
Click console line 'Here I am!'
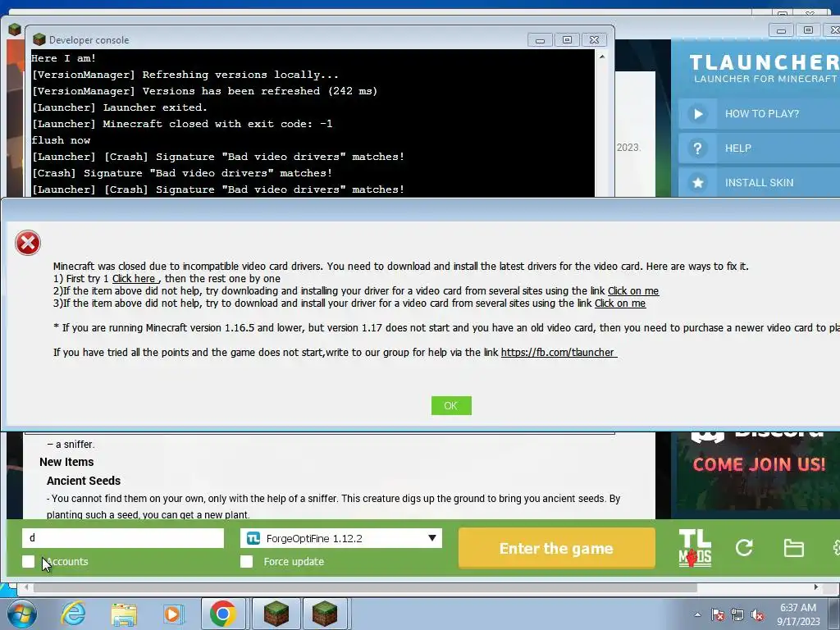[64, 58]
